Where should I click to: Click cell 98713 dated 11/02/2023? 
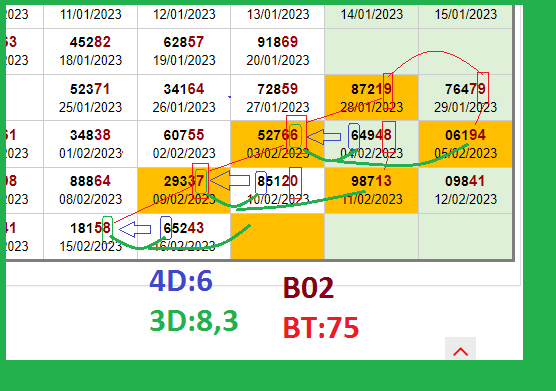(x=371, y=190)
